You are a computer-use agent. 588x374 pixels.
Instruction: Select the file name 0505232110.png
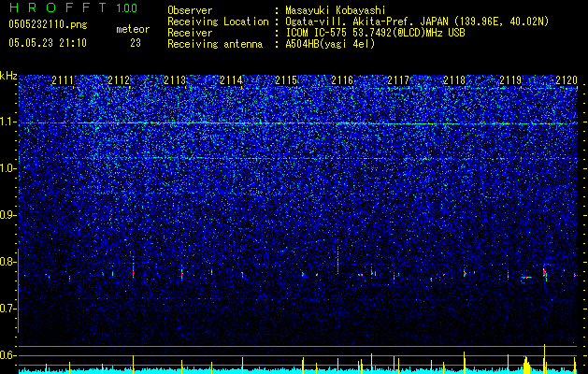(x=48, y=24)
